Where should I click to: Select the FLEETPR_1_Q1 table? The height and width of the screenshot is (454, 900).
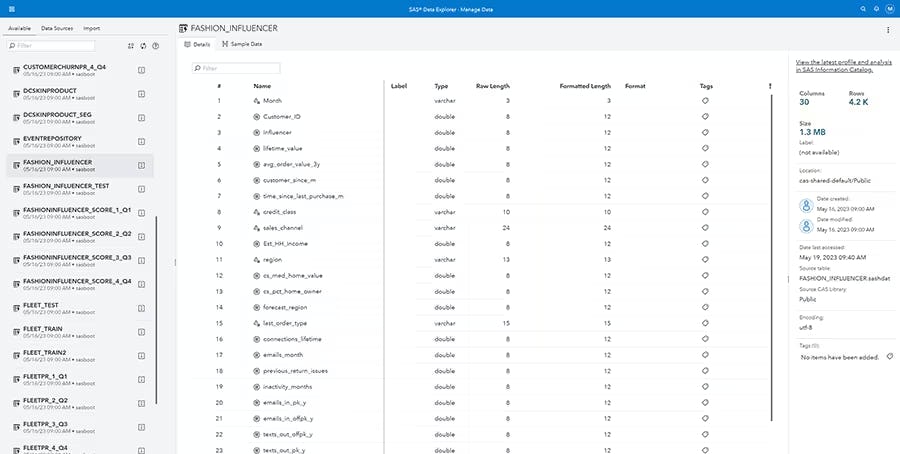click(x=80, y=379)
